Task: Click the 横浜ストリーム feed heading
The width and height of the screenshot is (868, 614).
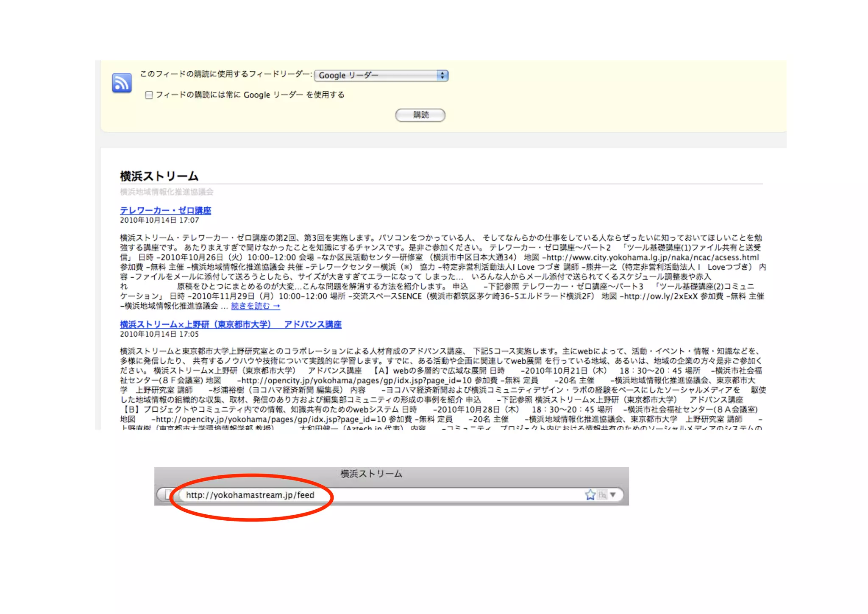Action: [159, 176]
